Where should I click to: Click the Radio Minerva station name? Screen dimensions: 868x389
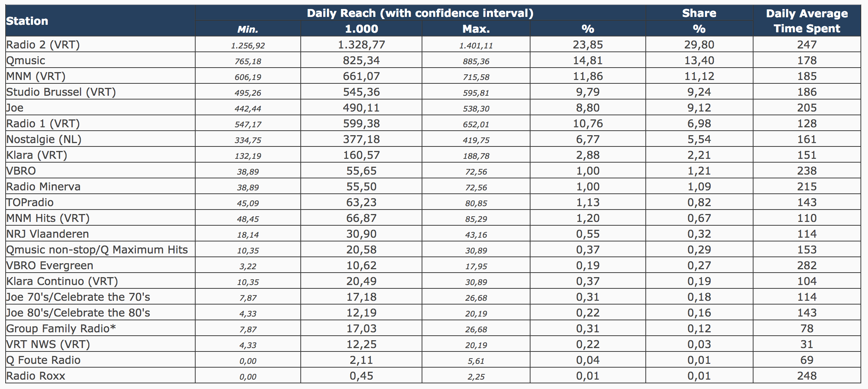[x=44, y=187]
